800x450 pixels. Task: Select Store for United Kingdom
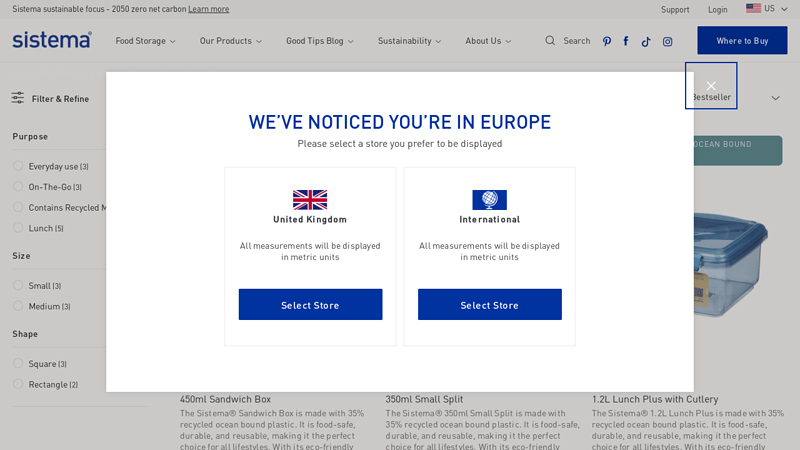pyautogui.click(x=310, y=305)
